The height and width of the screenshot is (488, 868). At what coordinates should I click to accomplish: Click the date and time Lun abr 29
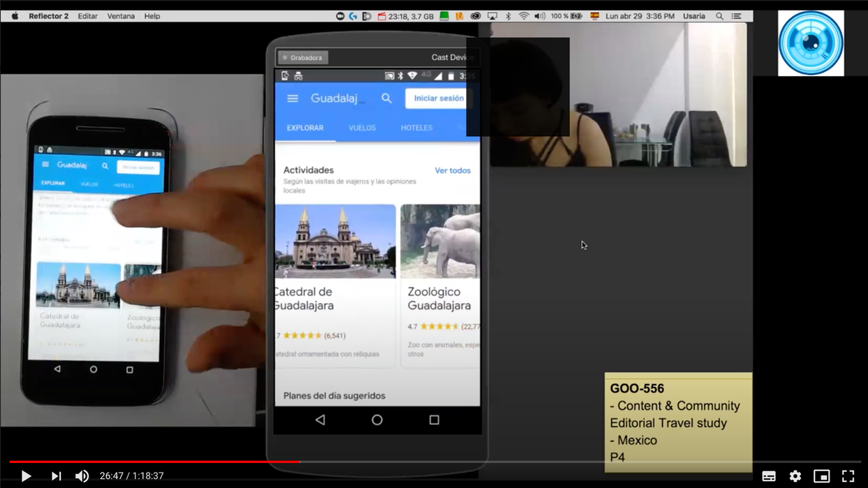point(640,16)
